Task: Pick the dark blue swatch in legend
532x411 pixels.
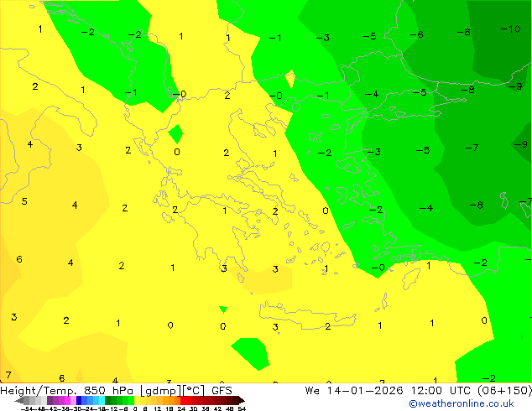Action: click(79, 400)
